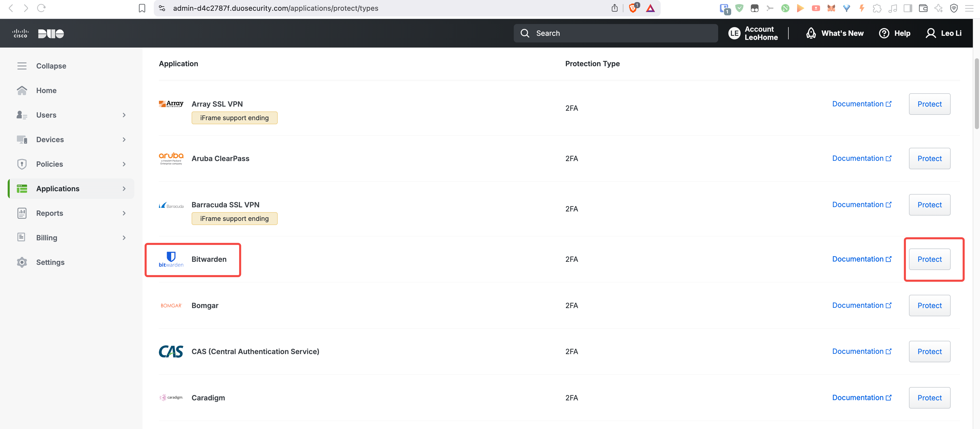Expand the Devices menu chevron
The height and width of the screenshot is (429, 980).
(x=124, y=139)
